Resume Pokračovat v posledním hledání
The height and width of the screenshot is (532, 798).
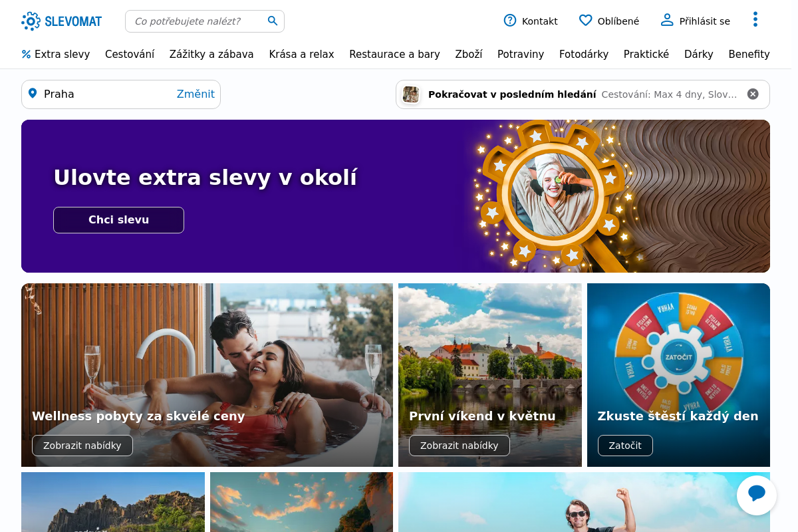pos(512,94)
